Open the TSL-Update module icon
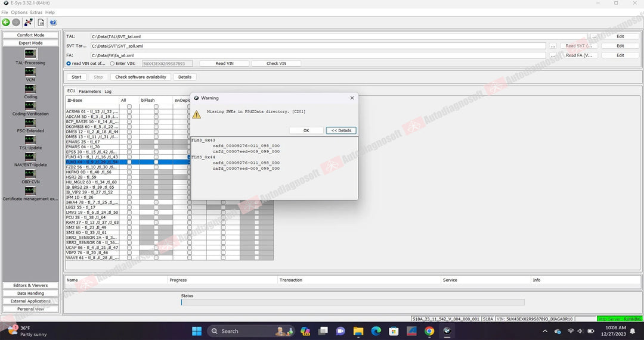This screenshot has width=644, height=340. tap(30, 139)
